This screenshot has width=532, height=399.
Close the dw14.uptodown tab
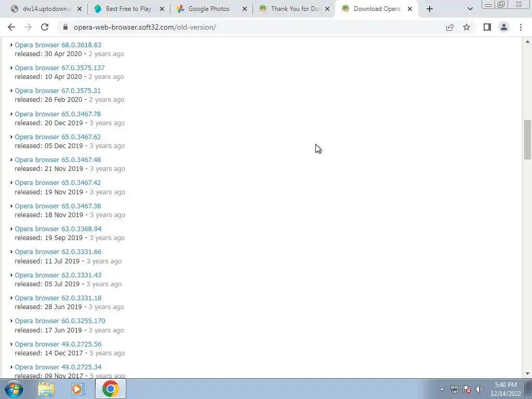pos(79,9)
